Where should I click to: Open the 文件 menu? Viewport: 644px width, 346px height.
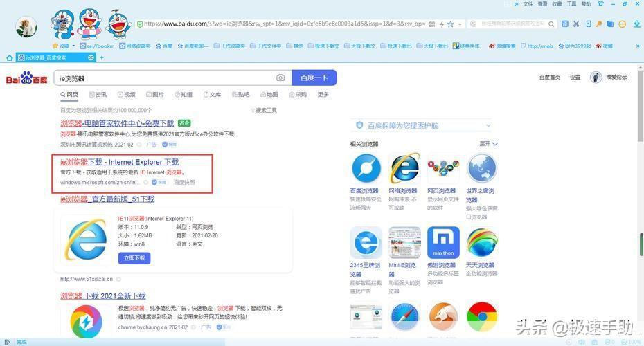coord(528,3)
